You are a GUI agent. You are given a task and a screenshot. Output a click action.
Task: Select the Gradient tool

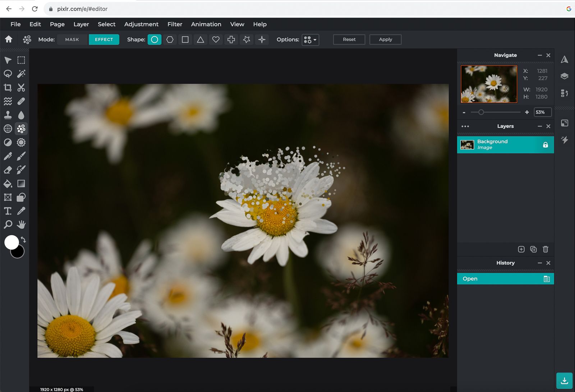[21, 184]
